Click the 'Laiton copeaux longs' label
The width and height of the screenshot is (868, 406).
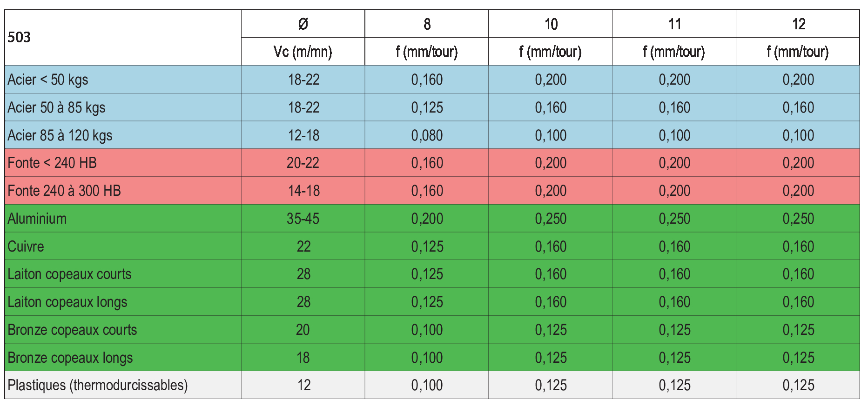(x=67, y=302)
